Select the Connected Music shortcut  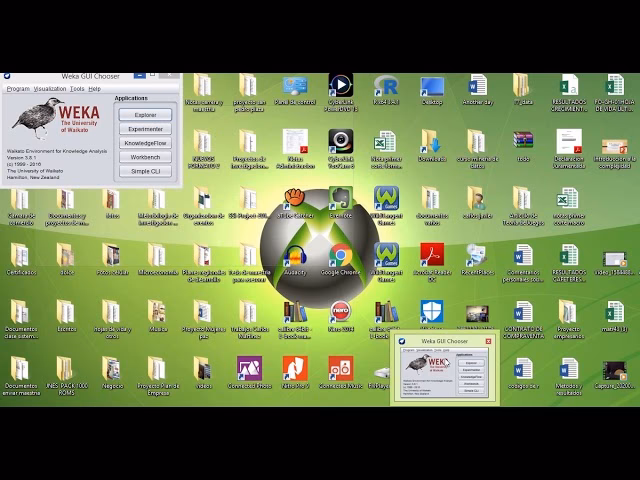coord(341,373)
